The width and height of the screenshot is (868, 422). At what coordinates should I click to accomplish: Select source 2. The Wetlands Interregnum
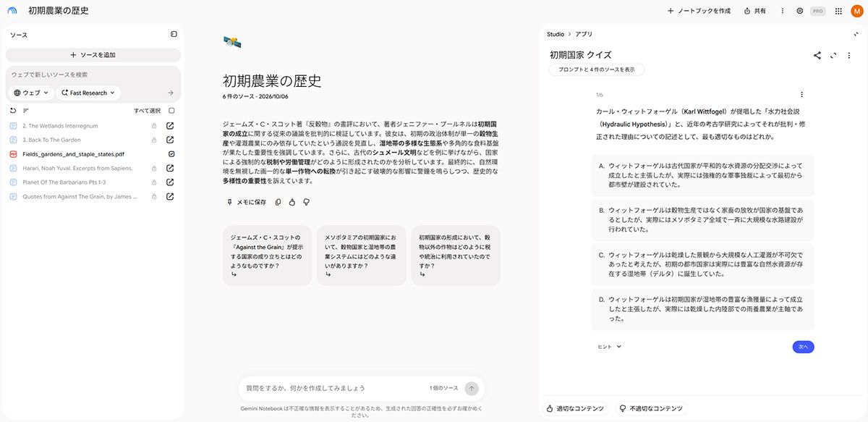click(60, 126)
